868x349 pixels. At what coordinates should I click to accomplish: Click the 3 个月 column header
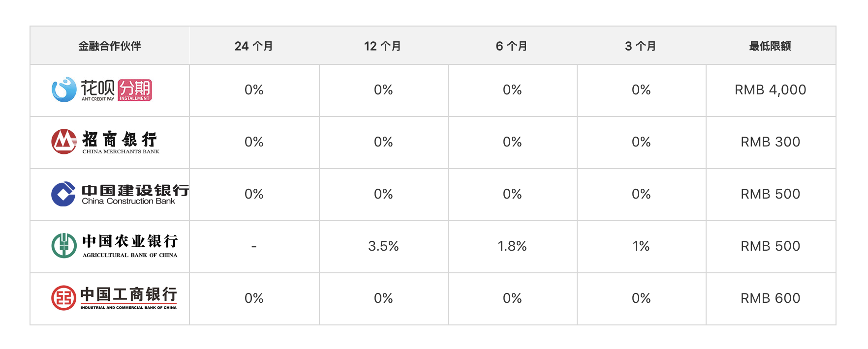[x=641, y=46]
